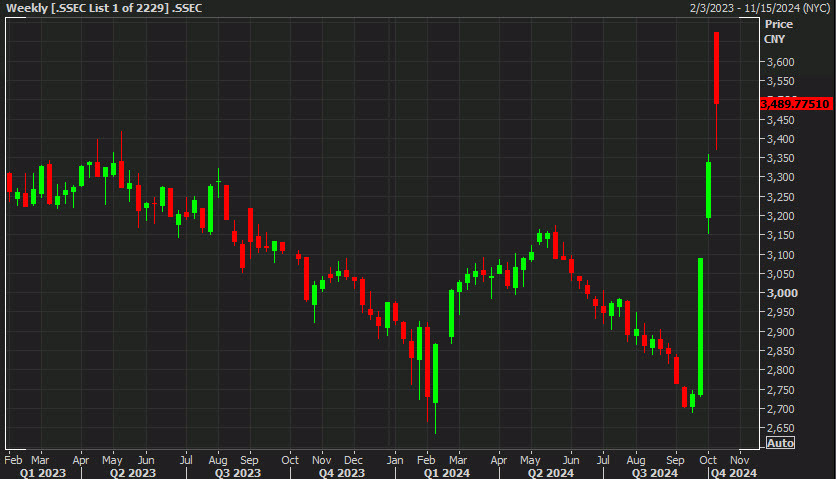Select the 2,950 price axis label
Screen dimensions: 836x479
click(x=781, y=312)
